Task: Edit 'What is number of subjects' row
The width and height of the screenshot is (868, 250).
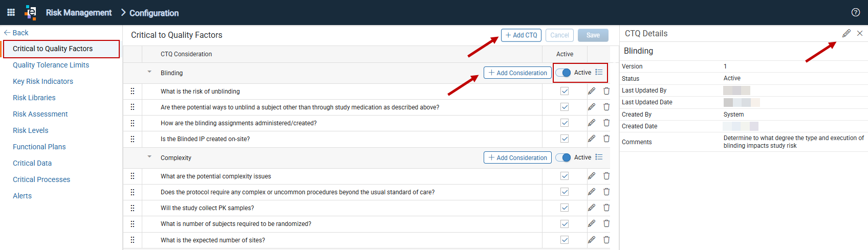Action: pos(592,223)
